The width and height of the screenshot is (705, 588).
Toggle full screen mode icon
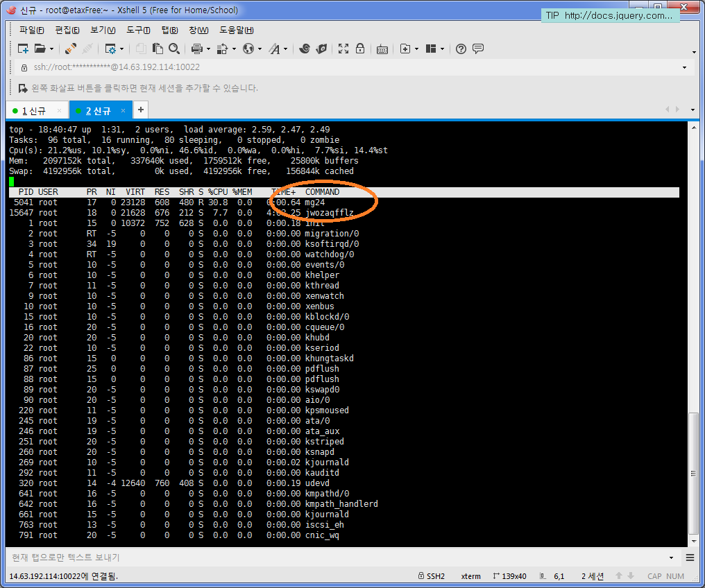pos(343,49)
